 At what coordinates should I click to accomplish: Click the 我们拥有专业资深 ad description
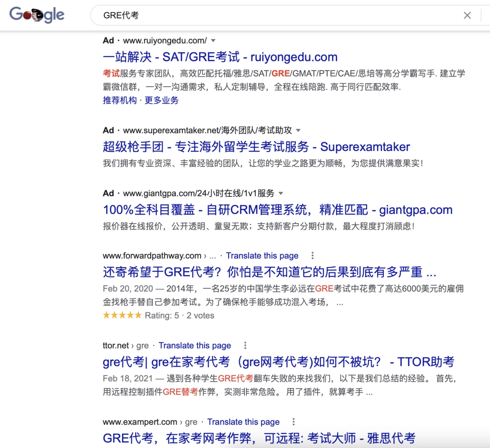tap(263, 163)
